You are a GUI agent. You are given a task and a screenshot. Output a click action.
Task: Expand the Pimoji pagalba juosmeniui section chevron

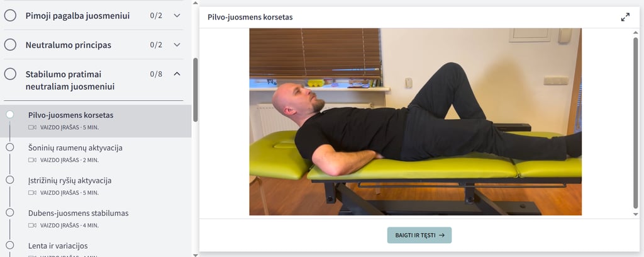(177, 16)
